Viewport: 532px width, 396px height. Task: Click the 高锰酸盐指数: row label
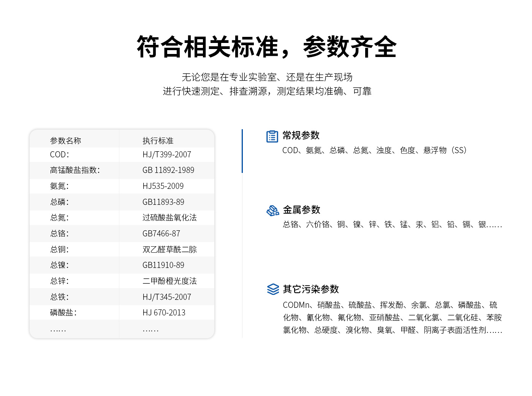click(x=75, y=170)
